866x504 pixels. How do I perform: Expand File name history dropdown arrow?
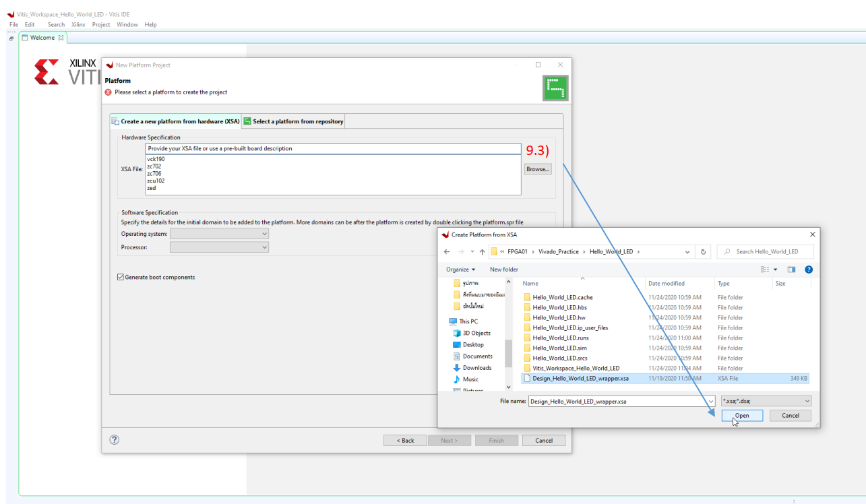[x=710, y=401]
